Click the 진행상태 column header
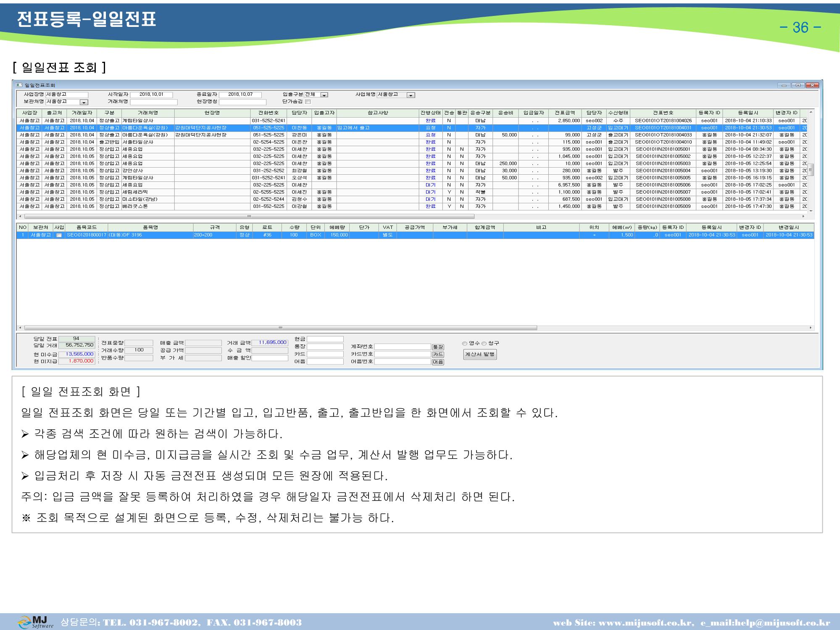 click(430, 113)
